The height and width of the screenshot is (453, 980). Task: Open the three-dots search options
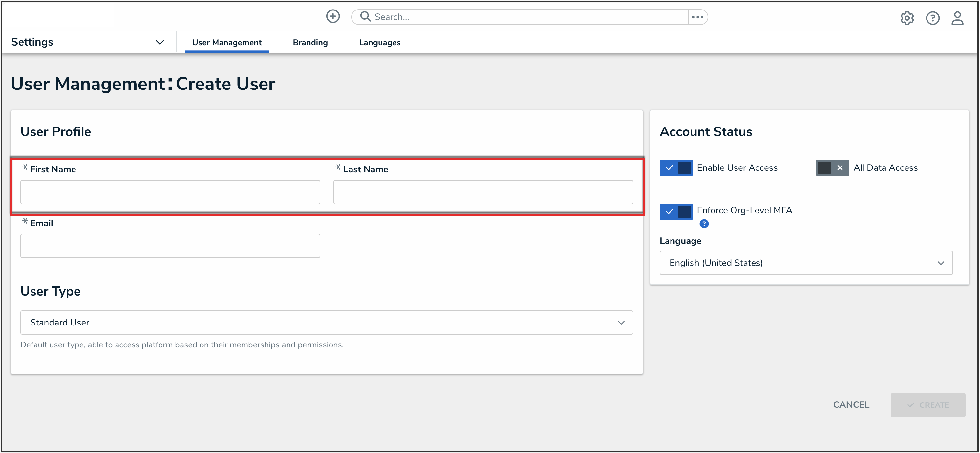click(697, 17)
